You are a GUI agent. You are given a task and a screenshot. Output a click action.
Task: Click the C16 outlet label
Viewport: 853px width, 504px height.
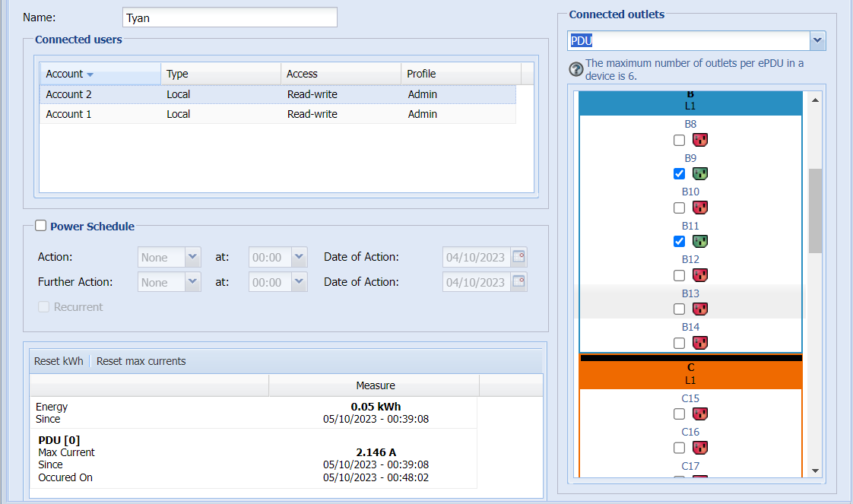tap(690, 433)
